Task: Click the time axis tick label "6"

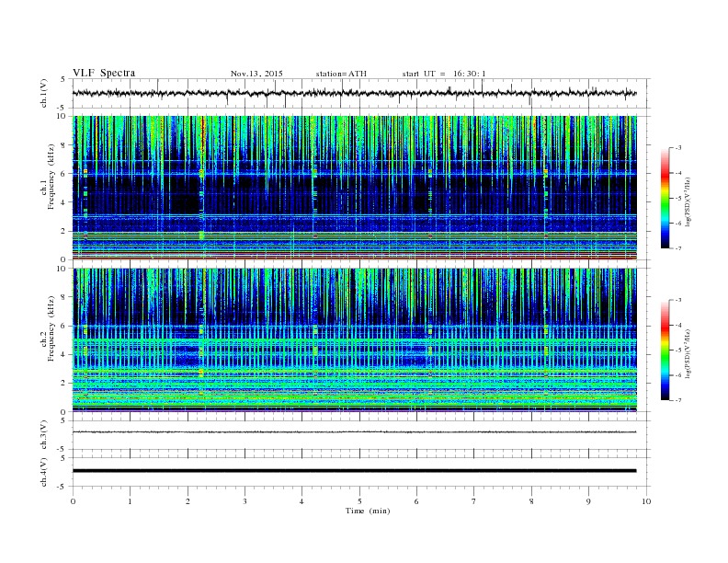Action: (416, 501)
